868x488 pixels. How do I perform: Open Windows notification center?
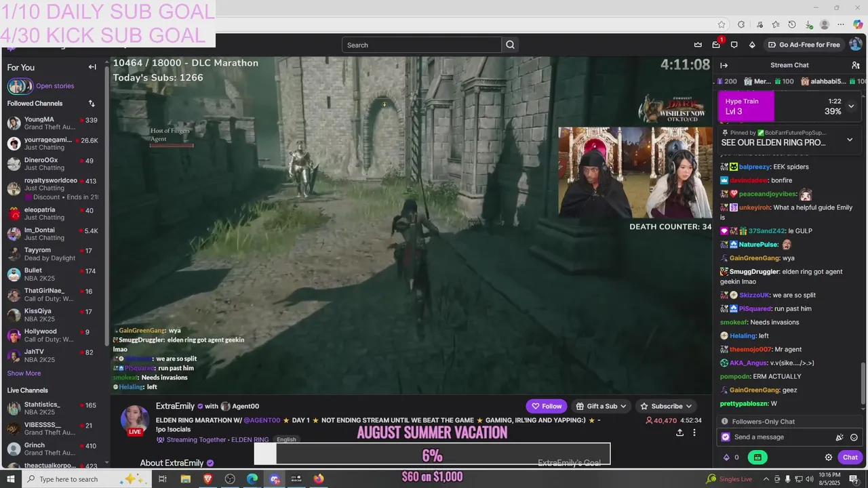point(854,479)
